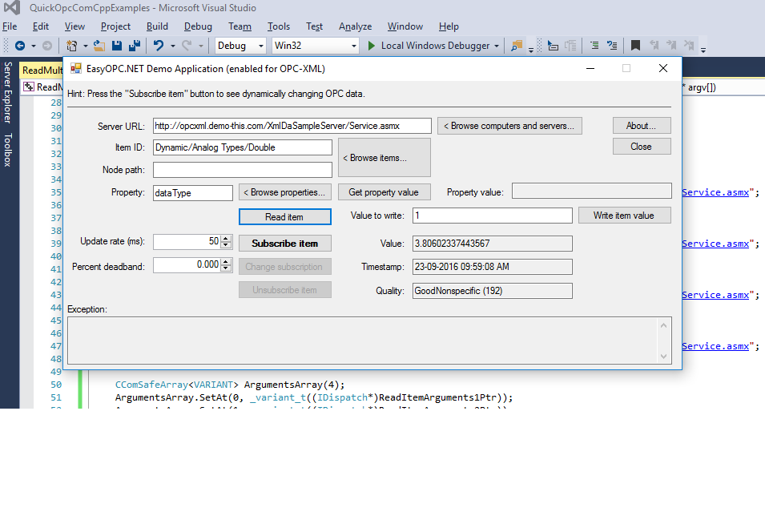Click the Navigate Backward arrow icon
This screenshot has width=765, height=532.
pyautogui.click(x=20, y=46)
